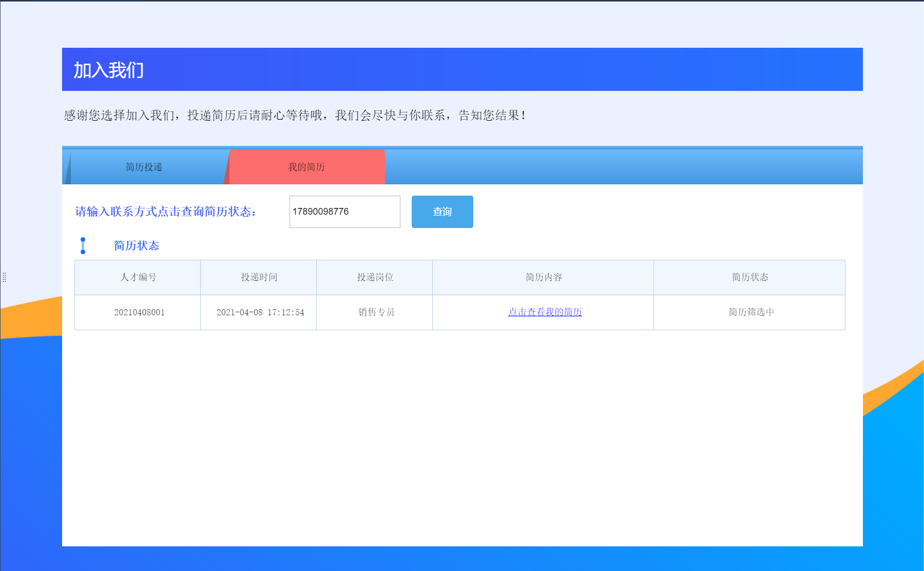Screen dimensions: 924x571
Task: Click the 简历筛选中 status cell
Action: click(749, 312)
